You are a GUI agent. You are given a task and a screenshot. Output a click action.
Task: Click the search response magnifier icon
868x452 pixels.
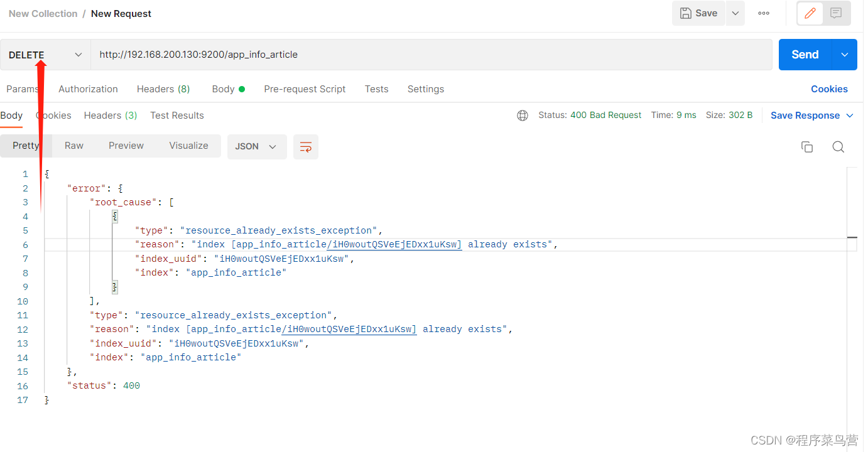pyautogui.click(x=838, y=147)
